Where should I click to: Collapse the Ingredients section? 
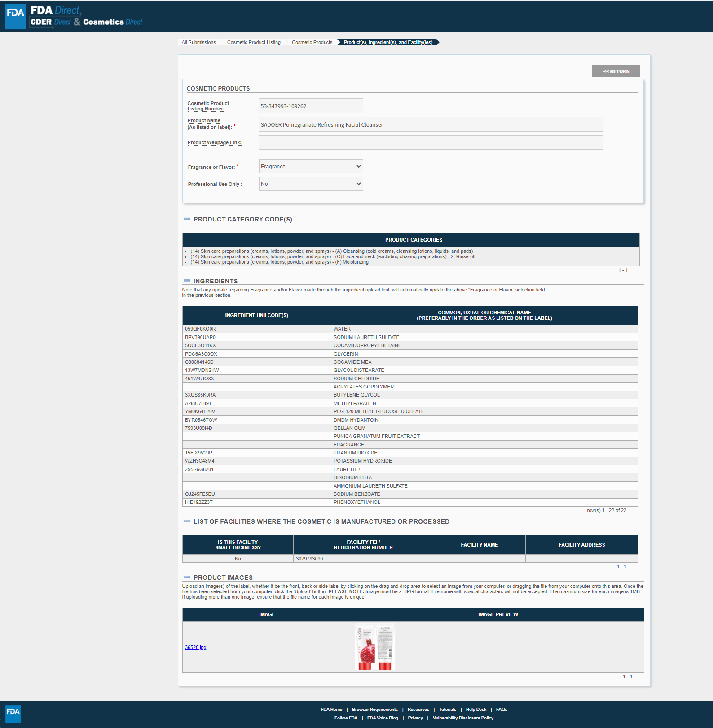click(187, 281)
